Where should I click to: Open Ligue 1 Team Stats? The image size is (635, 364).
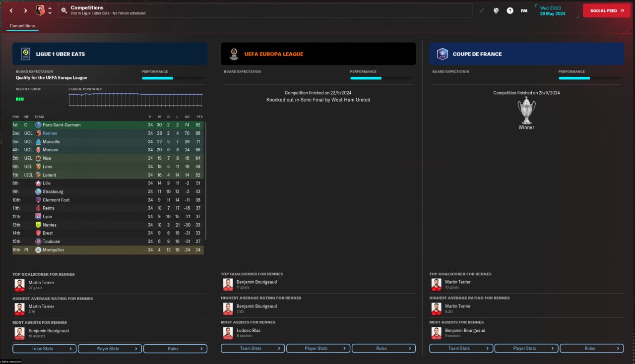coord(45,349)
